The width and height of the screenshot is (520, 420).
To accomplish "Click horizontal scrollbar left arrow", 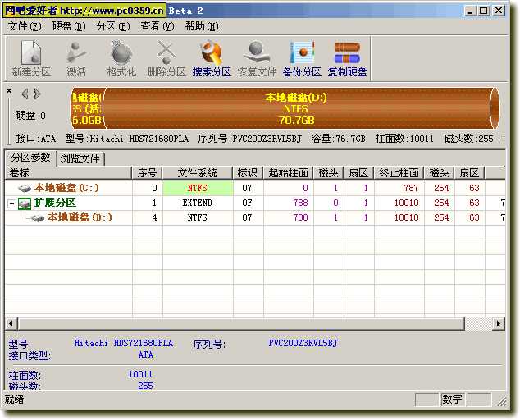I will click(11, 323).
